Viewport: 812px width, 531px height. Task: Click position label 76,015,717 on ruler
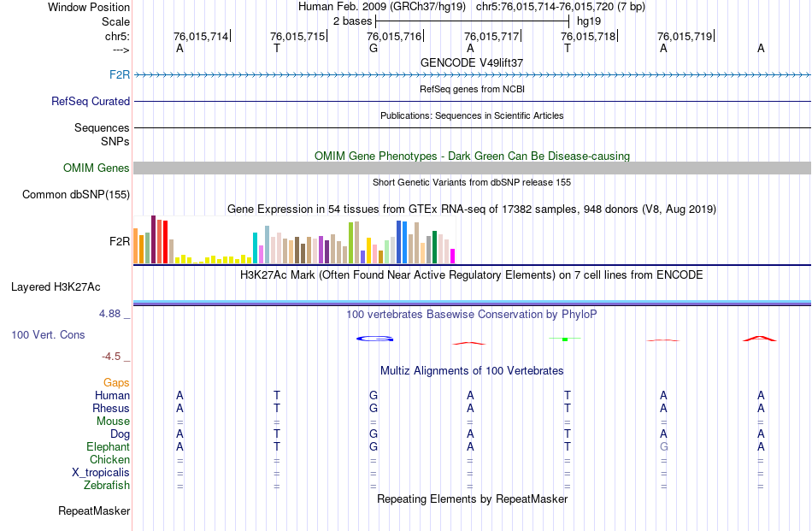[x=491, y=36]
